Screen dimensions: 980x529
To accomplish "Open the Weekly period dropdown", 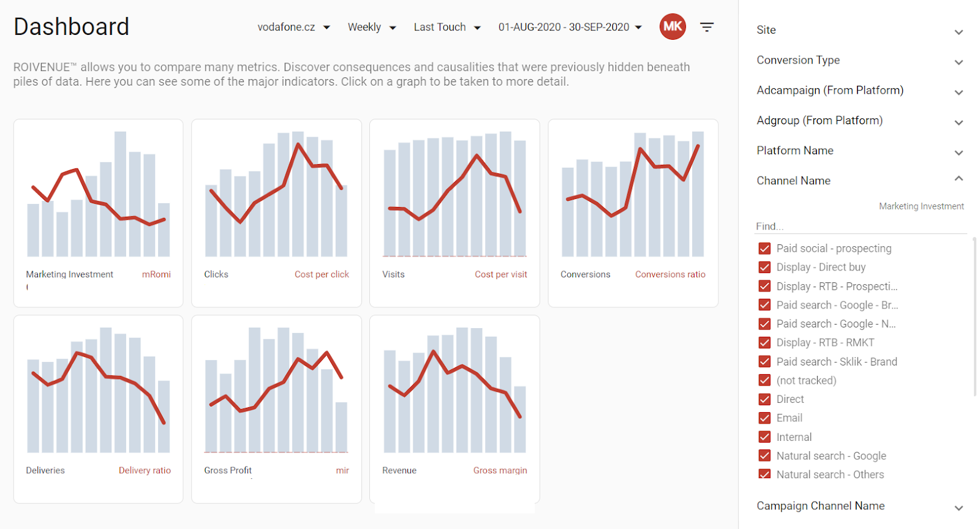I will [372, 27].
